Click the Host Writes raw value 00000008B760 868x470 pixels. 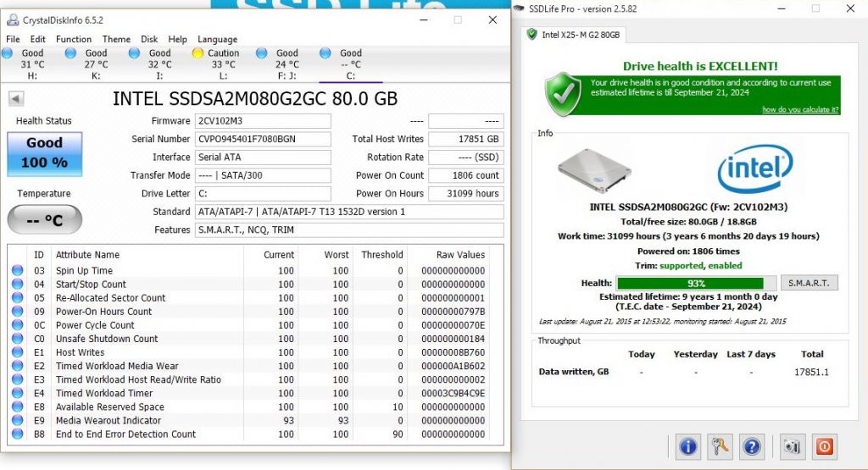453,352
